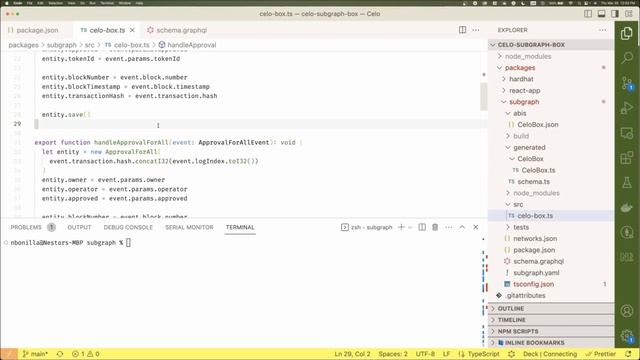The image size is (640, 360).
Task: Open the Explorer view in activity bar
Action: tap(627, 33)
